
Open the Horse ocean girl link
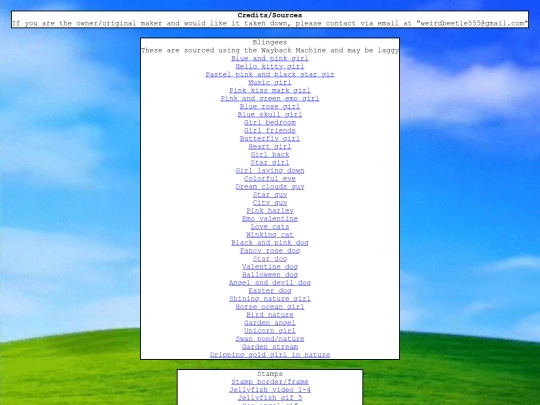pos(270,307)
